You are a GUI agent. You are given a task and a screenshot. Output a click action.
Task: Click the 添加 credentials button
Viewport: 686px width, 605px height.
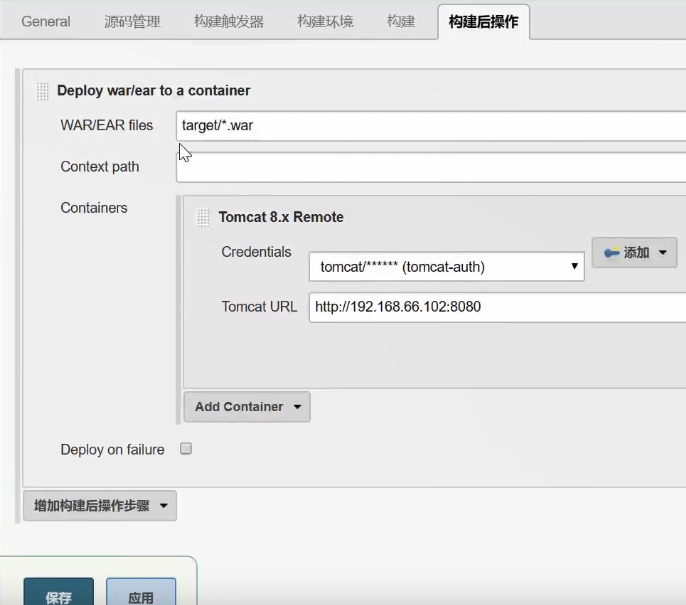coord(634,252)
